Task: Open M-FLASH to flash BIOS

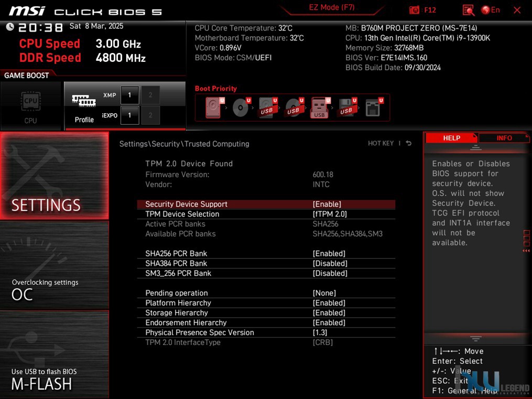Action: (55, 354)
